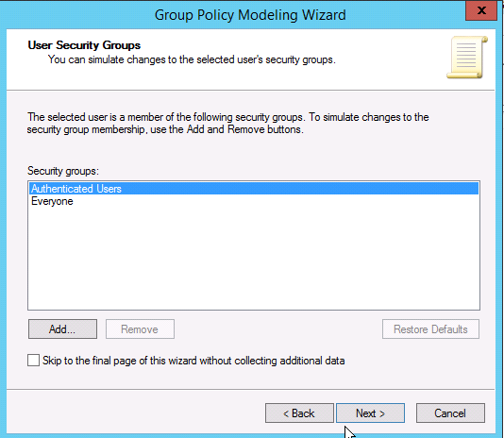This screenshot has width=504, height=438.
Task: Cancel the wizard
Action: [x=450, y=413]
